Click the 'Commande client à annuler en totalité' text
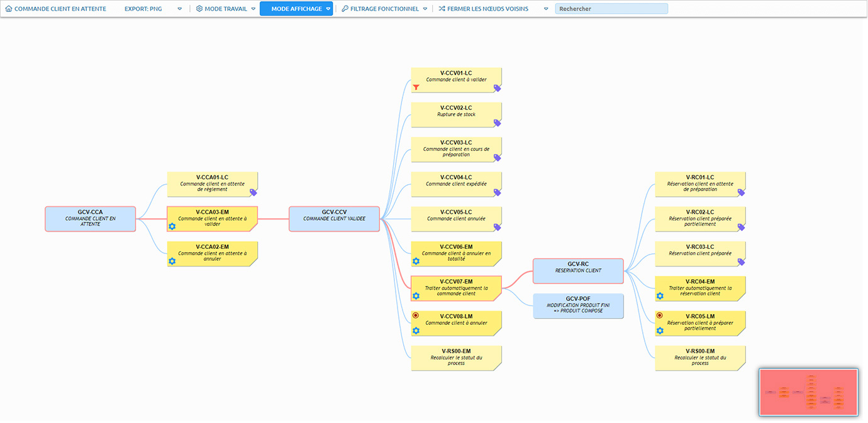This screenshot has width=868, height=423. tap(456, 256)
